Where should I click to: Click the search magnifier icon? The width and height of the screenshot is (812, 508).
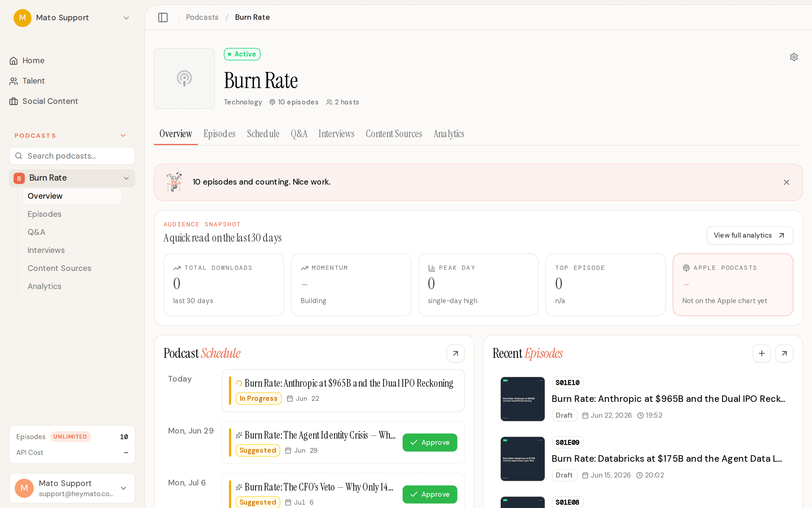pyautogui.click(x=19, y=156)
